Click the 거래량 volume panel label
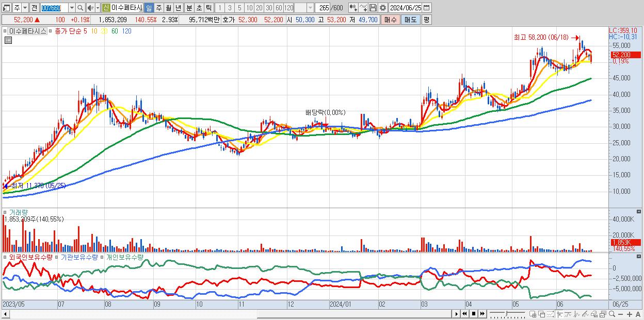This screenshot has width=644, height=320. [x=18, y=212]
